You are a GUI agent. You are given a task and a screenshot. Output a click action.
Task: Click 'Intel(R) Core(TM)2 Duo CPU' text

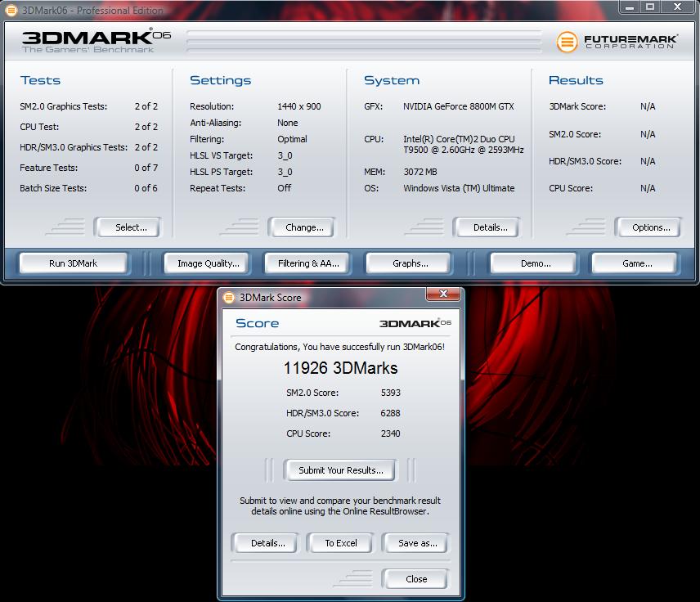[x=459, y=139]
